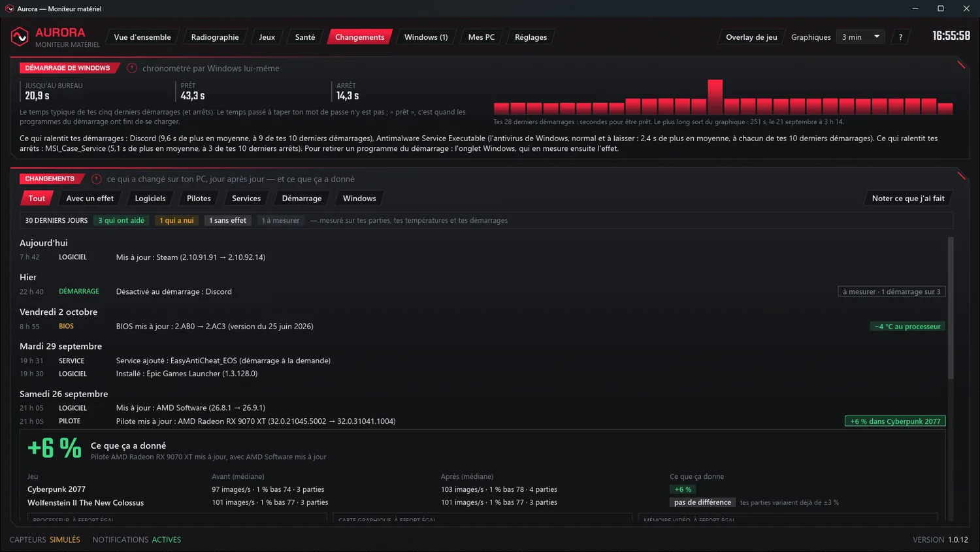
Task: Show only Logiciels changes
Action: [x=150, y=199]
